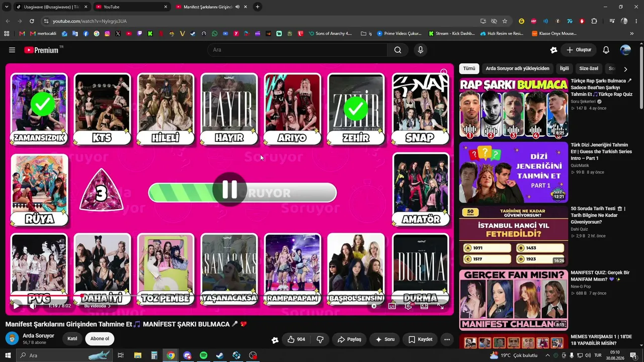
Task: Select the Size özel filter chip
Action: click(x=589, y=68)
